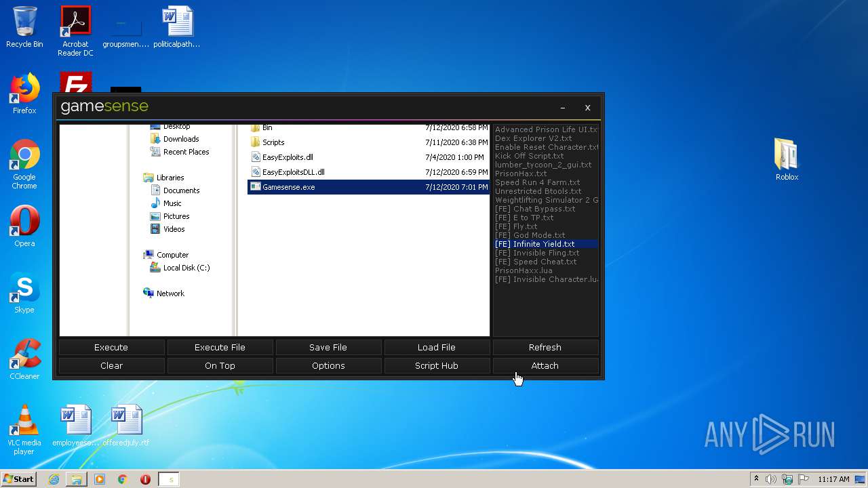This screenshot has height=488, width=868.
Task: Close the gamesense window
Action: point(587,107)
